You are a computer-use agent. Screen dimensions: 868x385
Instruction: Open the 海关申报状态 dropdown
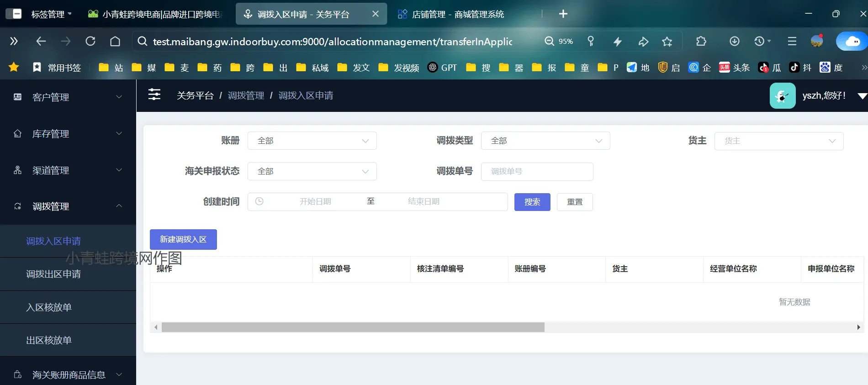[312, 171]
